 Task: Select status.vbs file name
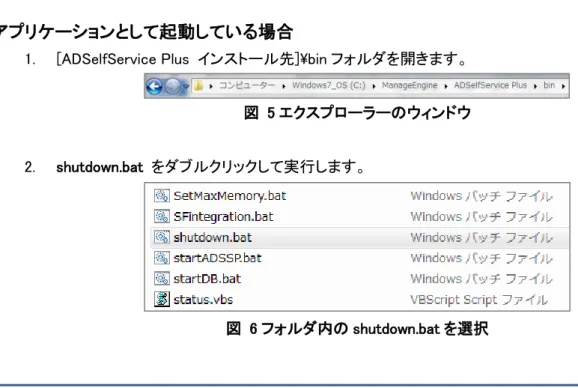(x=203, y=300)
